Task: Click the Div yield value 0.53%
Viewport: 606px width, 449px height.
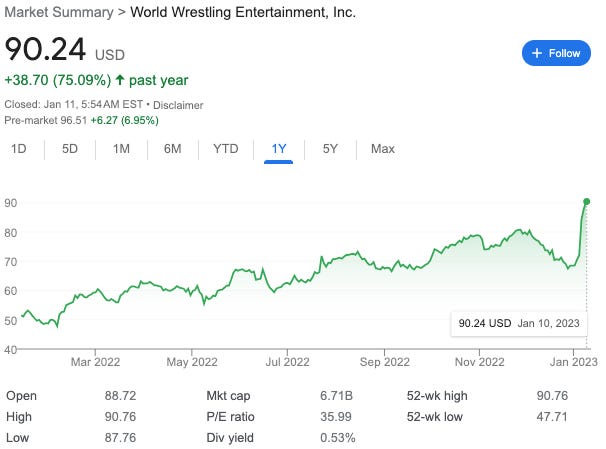Action: (337, 437)
